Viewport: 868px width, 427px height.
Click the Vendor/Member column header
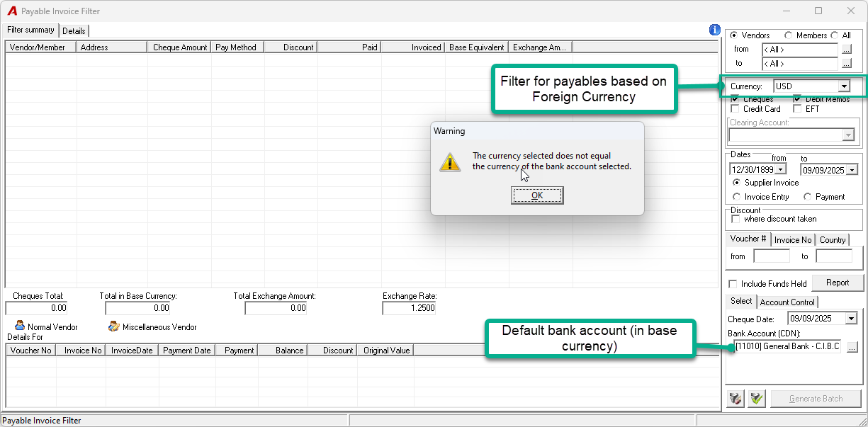click(x=41, y=47)
